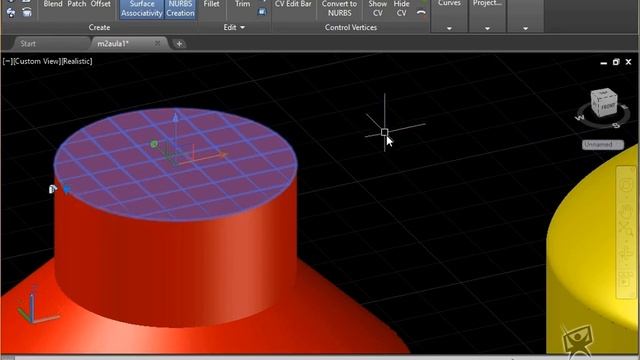
Task: Click the Control Vertices panel title
Action: (351, 27)
